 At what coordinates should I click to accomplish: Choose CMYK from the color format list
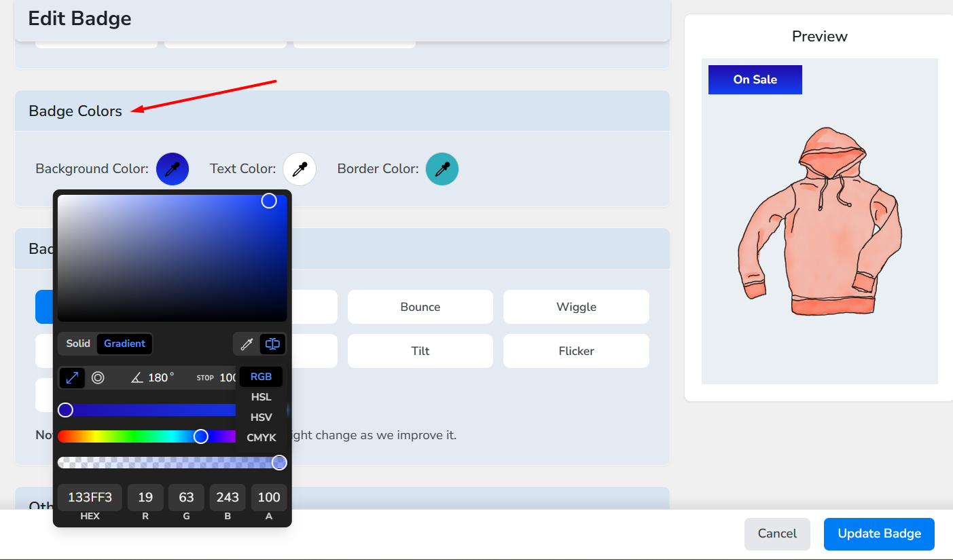point(261,438)
